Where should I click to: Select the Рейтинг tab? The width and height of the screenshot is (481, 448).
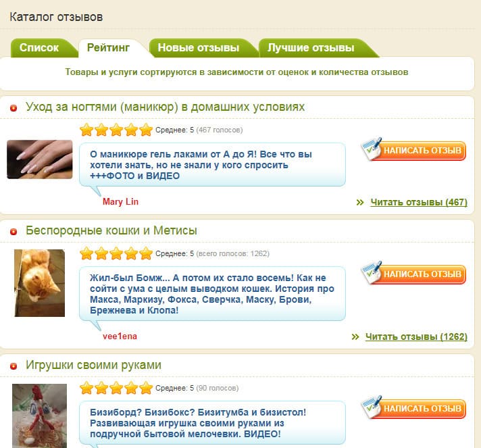point(108,48)
